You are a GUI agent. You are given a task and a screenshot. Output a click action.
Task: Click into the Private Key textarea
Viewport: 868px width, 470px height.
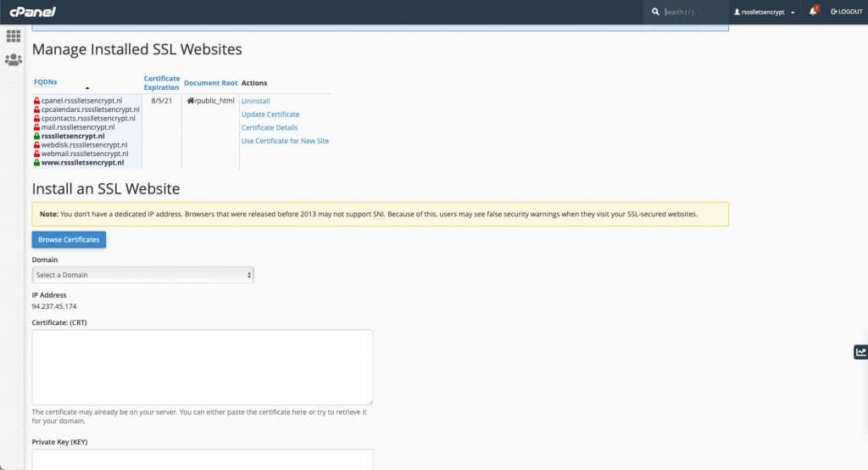click(x=202, y=460)
